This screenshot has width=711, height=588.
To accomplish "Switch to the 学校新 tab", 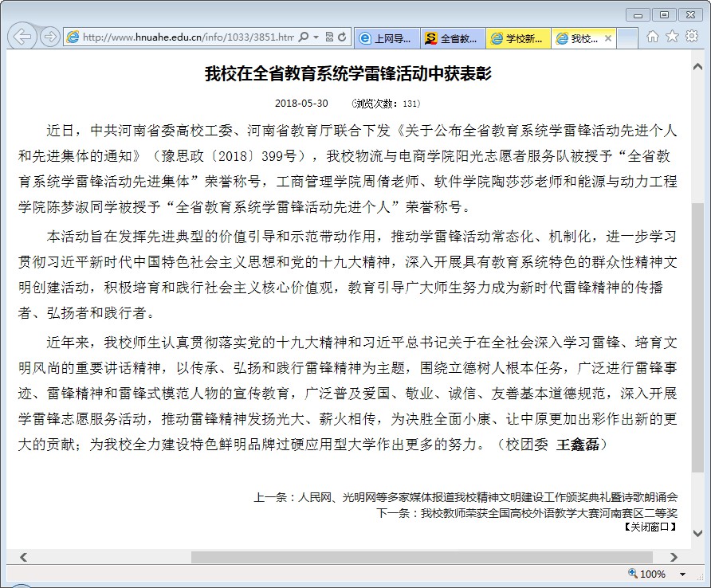I will (x=517, y=38).
